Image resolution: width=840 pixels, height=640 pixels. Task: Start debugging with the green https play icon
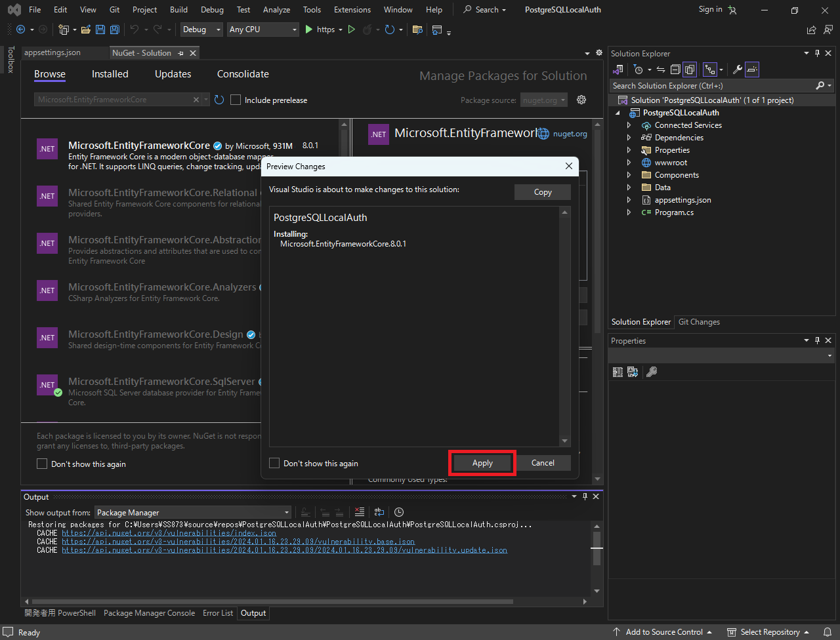308,30
